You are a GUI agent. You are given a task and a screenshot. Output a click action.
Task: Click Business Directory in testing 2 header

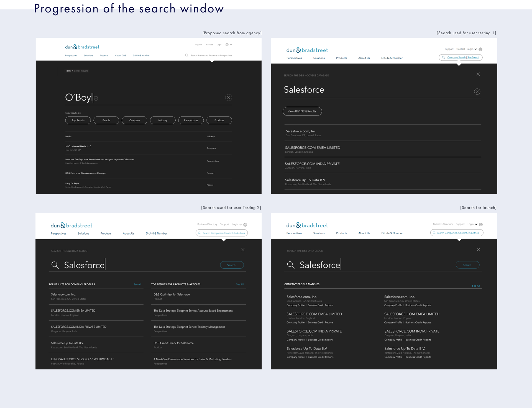coord(207,224)
